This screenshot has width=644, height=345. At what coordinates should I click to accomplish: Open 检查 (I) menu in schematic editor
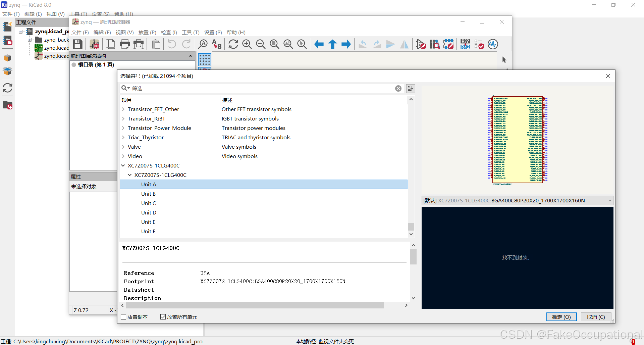coord(169,33)
